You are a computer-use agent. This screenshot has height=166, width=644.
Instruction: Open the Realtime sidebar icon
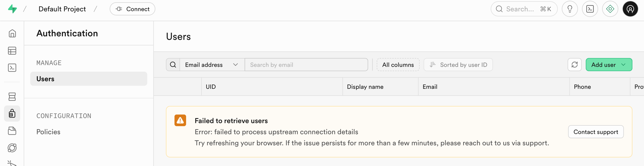click(x=12, y=148)
